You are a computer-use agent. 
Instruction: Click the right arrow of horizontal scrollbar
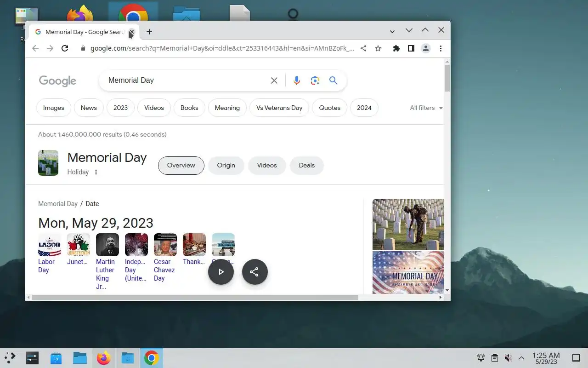click(x=441, y=298)
